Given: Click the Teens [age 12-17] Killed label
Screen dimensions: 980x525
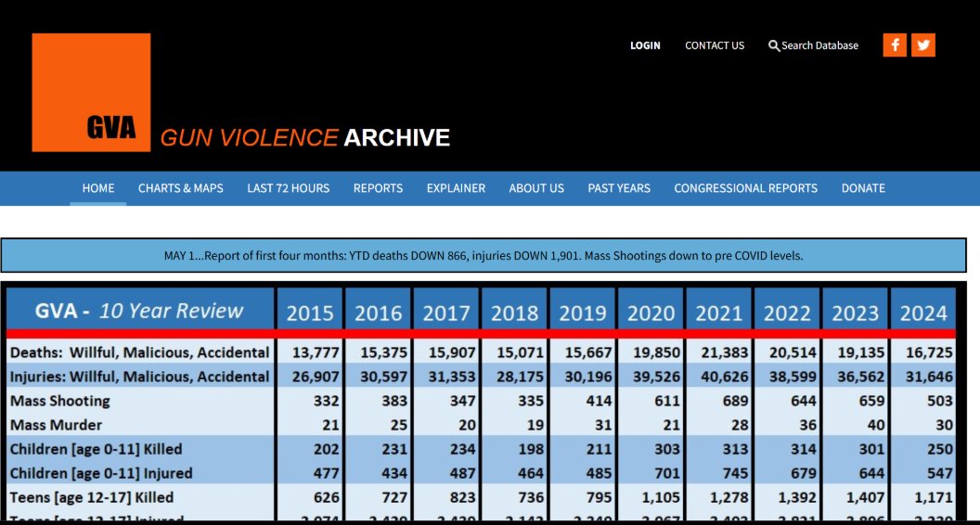Looking at the screenshot, I should [x=92, y=497].
